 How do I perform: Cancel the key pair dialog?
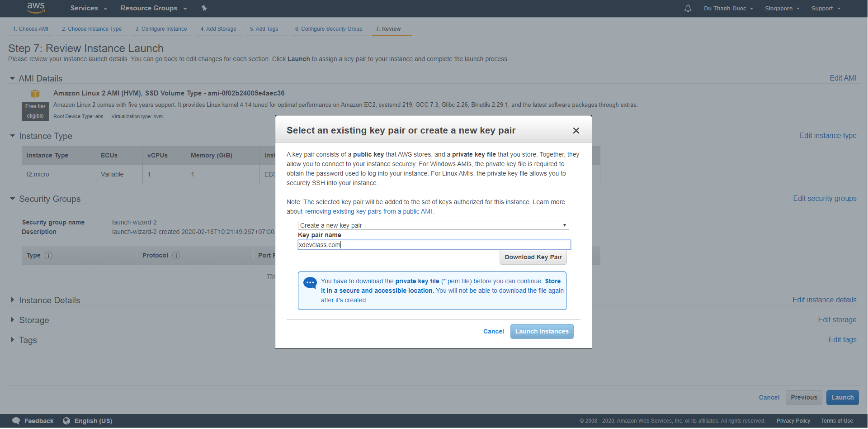click(x=493, y=332)
